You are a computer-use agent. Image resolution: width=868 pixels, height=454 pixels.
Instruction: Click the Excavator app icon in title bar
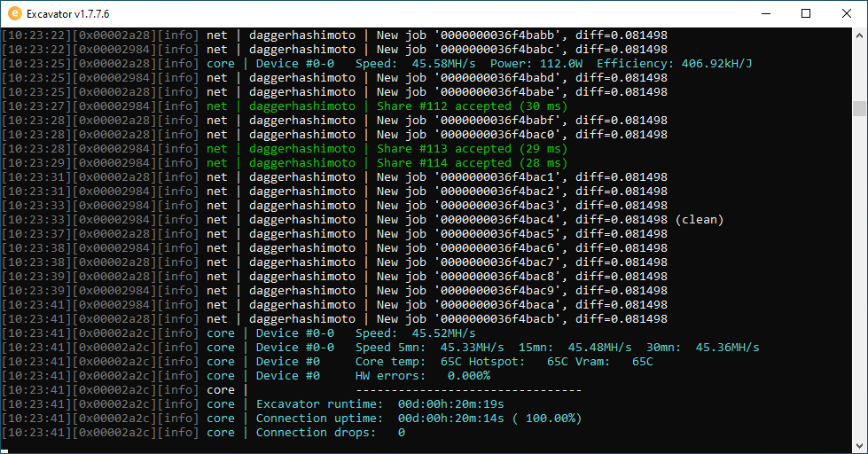(13, 14)
